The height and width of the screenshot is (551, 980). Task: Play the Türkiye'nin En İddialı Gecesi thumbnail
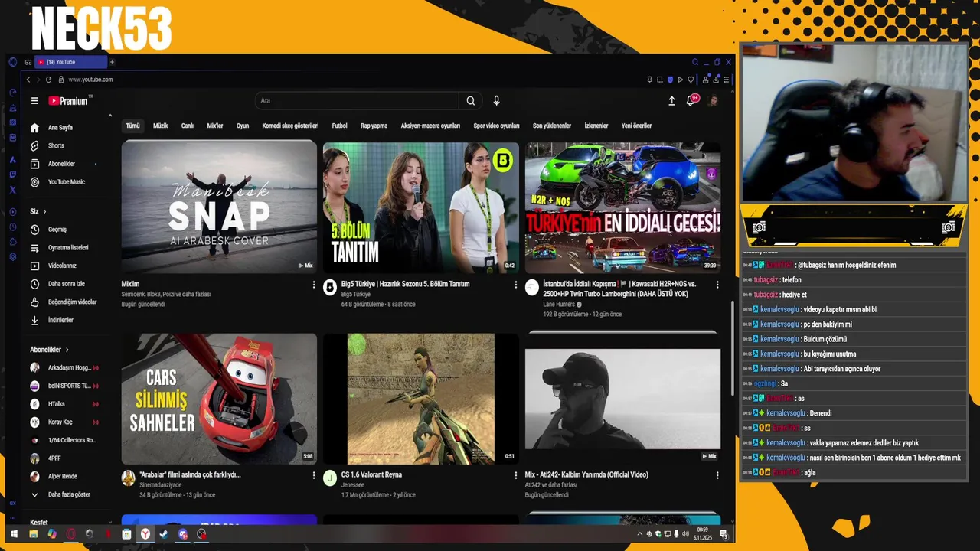pyautogui.click(x=622, y=207)
